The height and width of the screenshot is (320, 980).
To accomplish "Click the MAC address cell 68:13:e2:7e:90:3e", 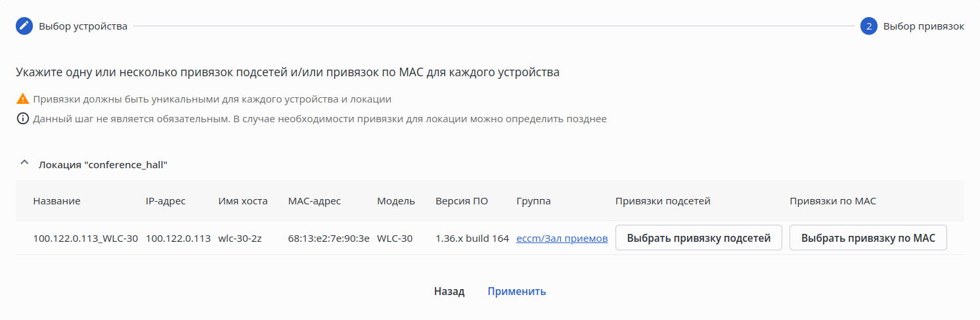I will (328, 238).
